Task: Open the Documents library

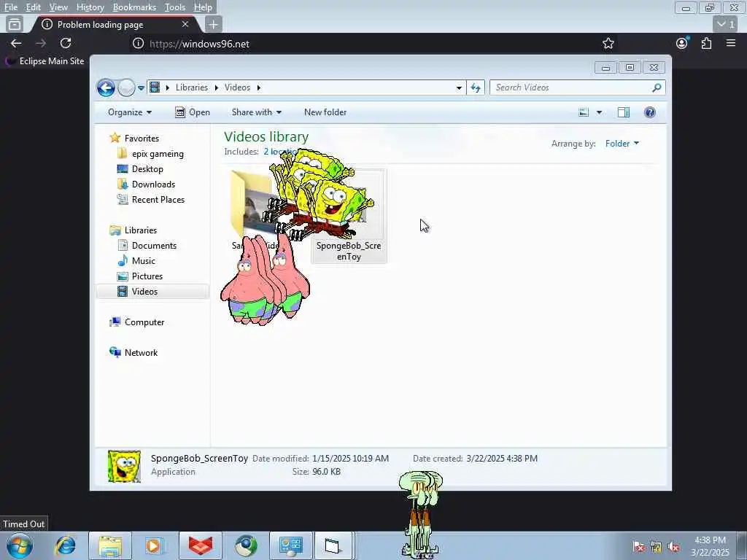Action: 154,245
